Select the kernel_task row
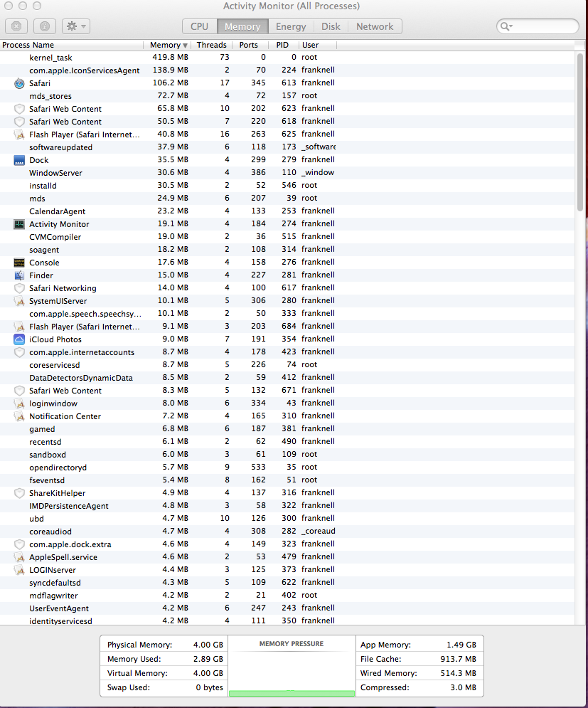 (287, 58)
